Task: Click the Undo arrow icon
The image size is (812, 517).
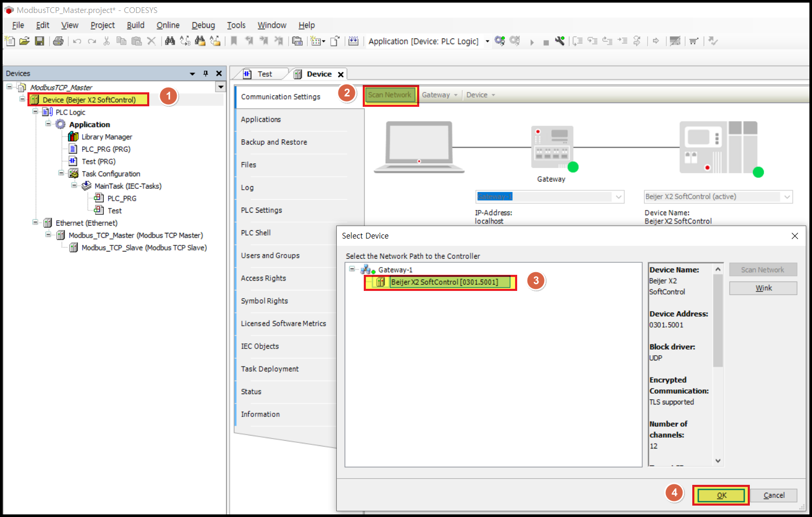Action: (x=77, y=41)
